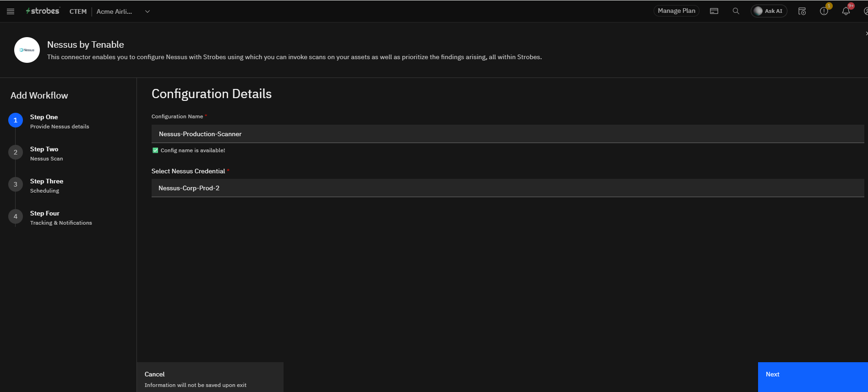
Task: Click the Strobes logo
Action: 43,11
